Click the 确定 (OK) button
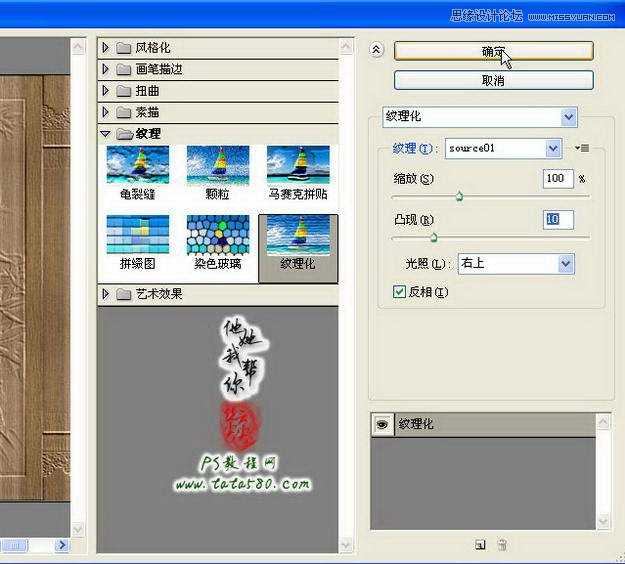Image resolution: width=625 pixels, height=564 pixels. pos(493,51)
